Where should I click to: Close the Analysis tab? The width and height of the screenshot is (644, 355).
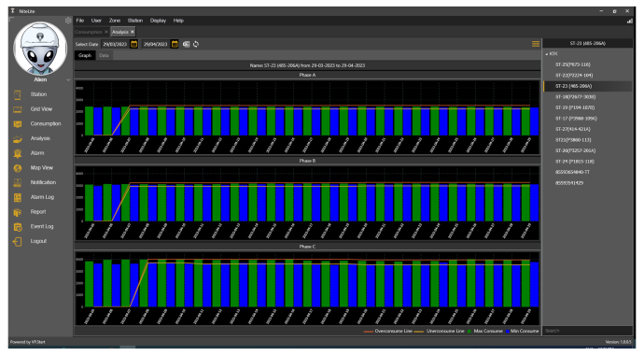click(133, 32)
